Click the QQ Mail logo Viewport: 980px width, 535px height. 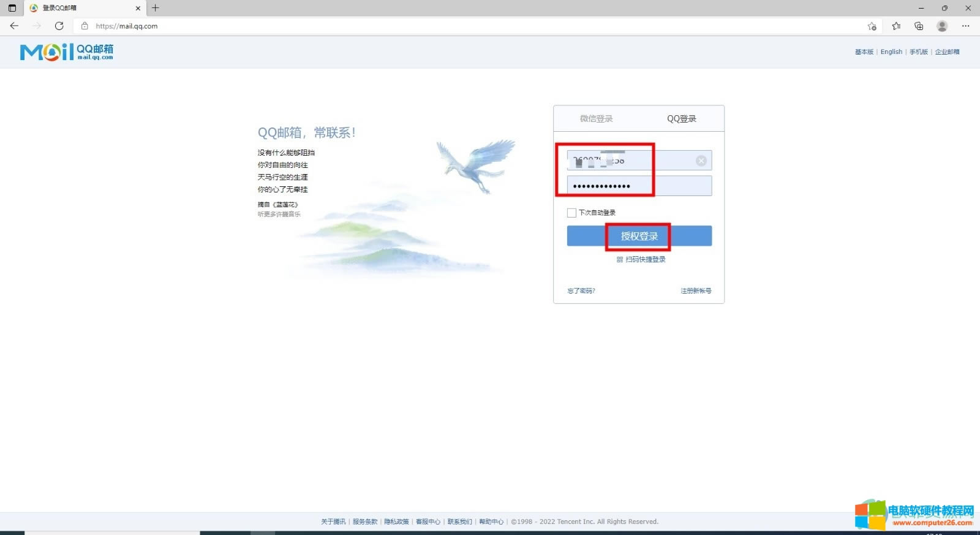coord(67,52)
